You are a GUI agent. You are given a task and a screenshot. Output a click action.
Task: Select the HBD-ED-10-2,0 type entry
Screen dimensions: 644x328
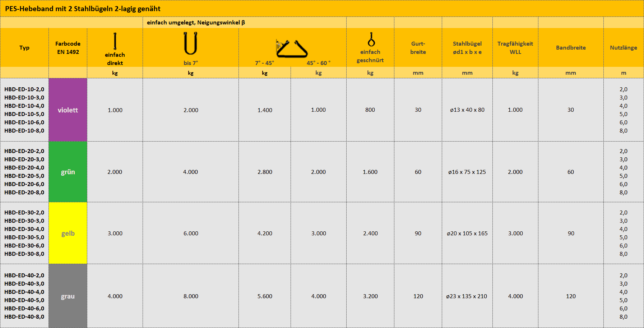(24, 89)
